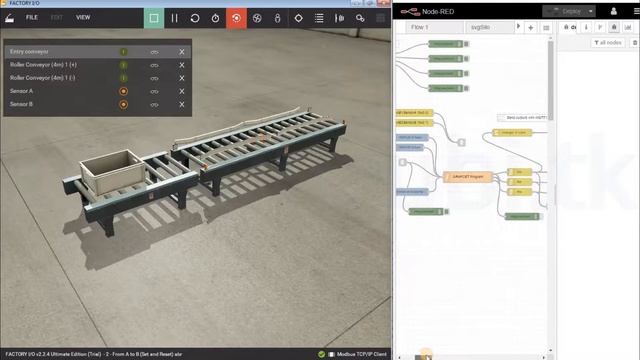640x360 pixels.
Task: Toggle the Sensor B indicator
Action: point(123,104)
